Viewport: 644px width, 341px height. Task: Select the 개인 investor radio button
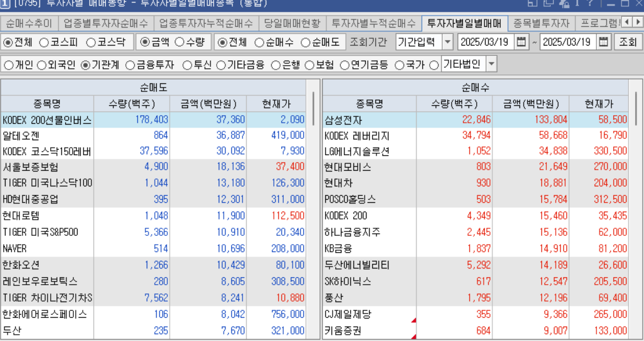point(8,65)
